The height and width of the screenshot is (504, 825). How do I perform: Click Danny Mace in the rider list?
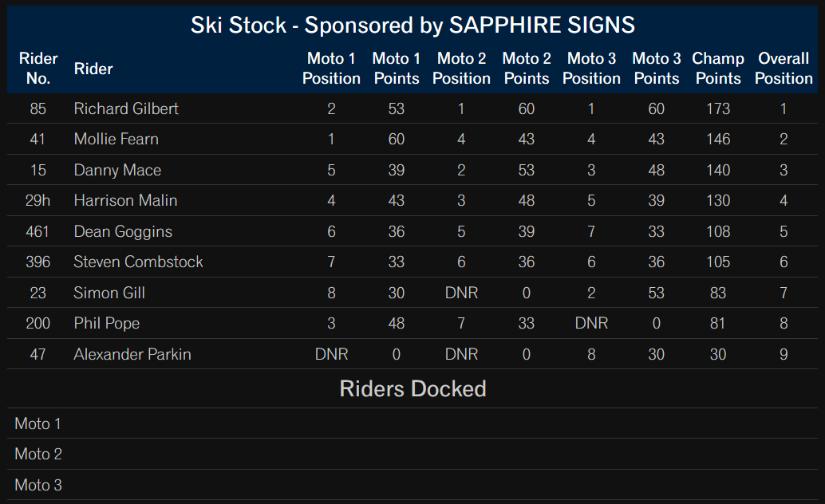pos(117,170)
